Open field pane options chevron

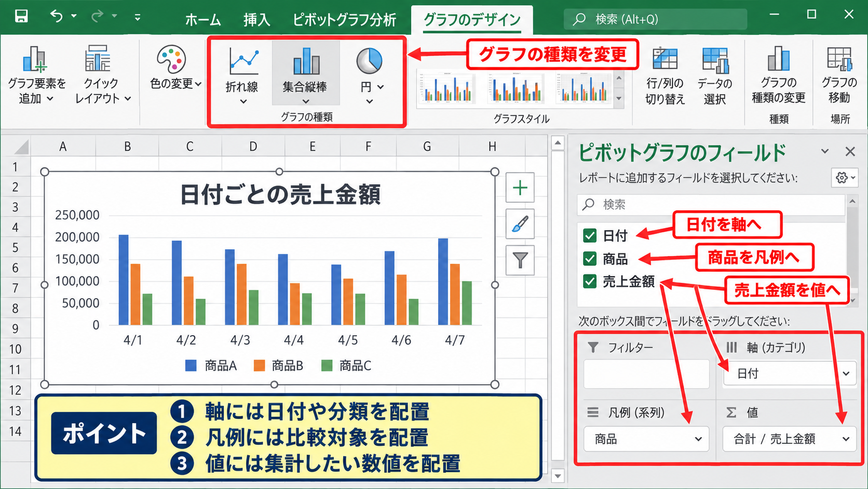pos(825,151)
